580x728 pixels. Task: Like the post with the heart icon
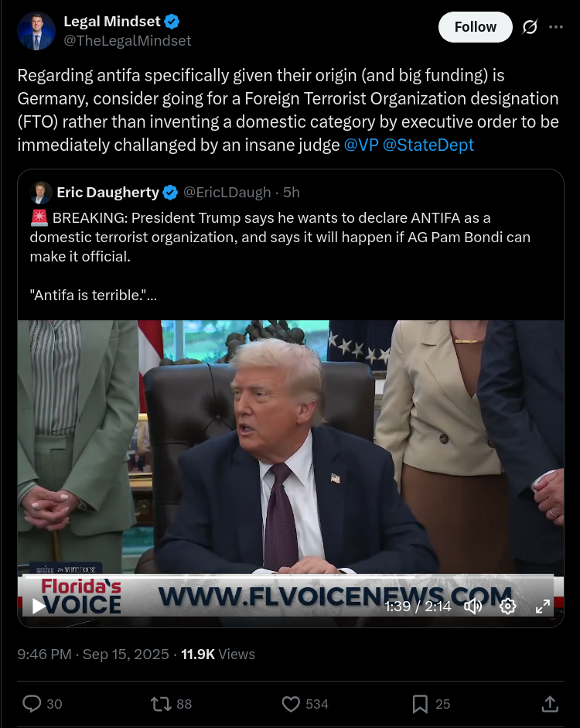[x=291, y=704]
